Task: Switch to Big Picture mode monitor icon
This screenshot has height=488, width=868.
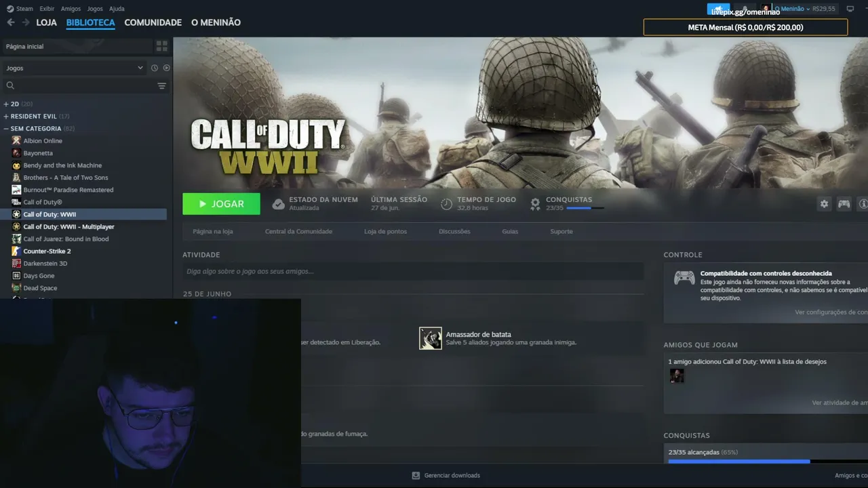Action: click(850, 9)
